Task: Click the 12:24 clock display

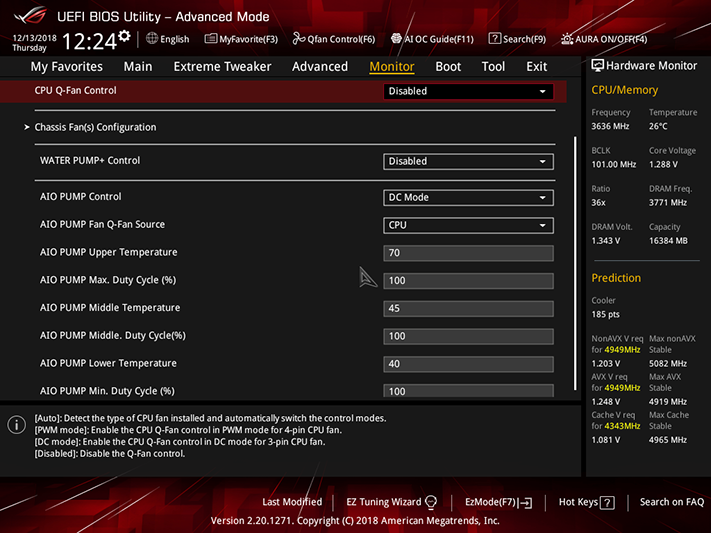Action: click(89, 42)
